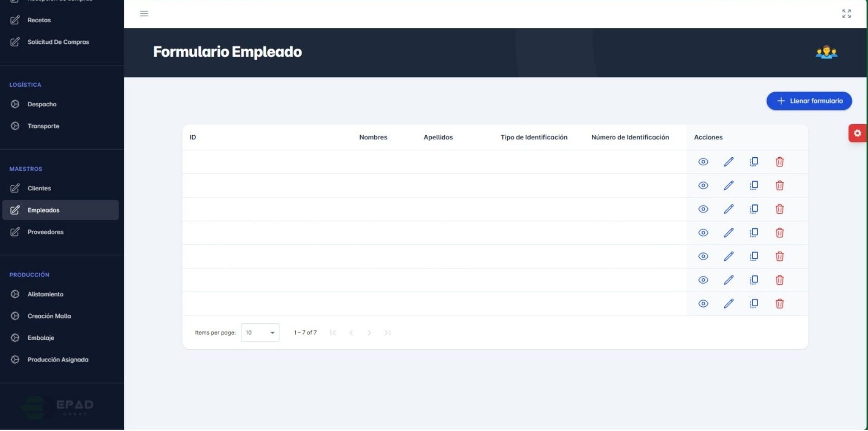The image size is (868, 431).
Task: Click the hamburger menu icon at the top
Action: (x=144, y=13)
